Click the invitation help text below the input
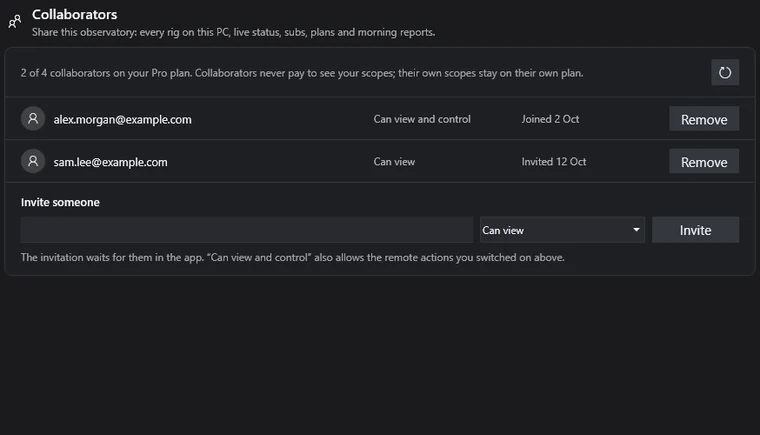Screen dimensions: 760x435 [293, 258]
